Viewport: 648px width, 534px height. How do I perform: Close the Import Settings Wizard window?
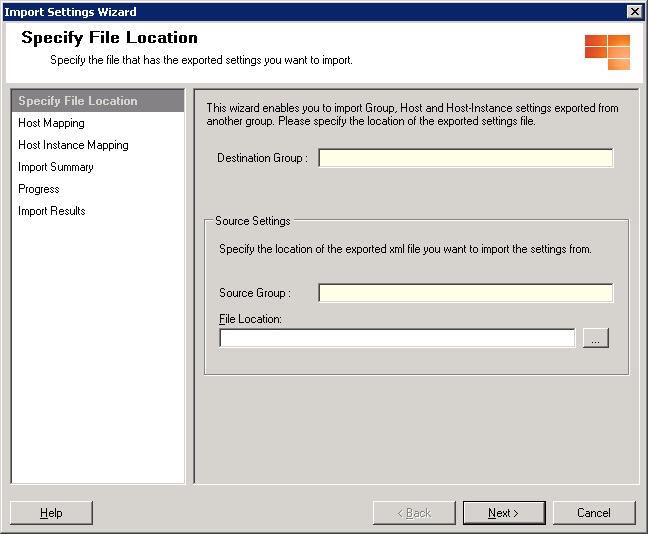[x=634, y=12]
